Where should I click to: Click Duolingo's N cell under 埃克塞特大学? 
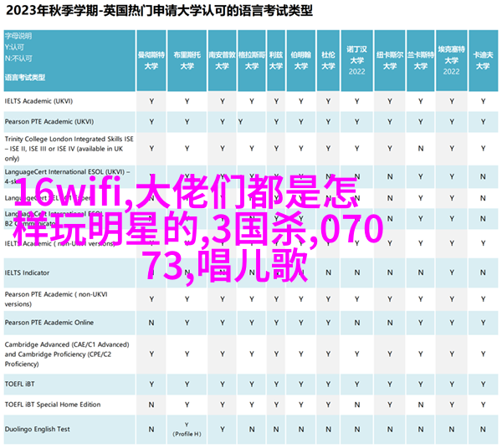(452, 429)
